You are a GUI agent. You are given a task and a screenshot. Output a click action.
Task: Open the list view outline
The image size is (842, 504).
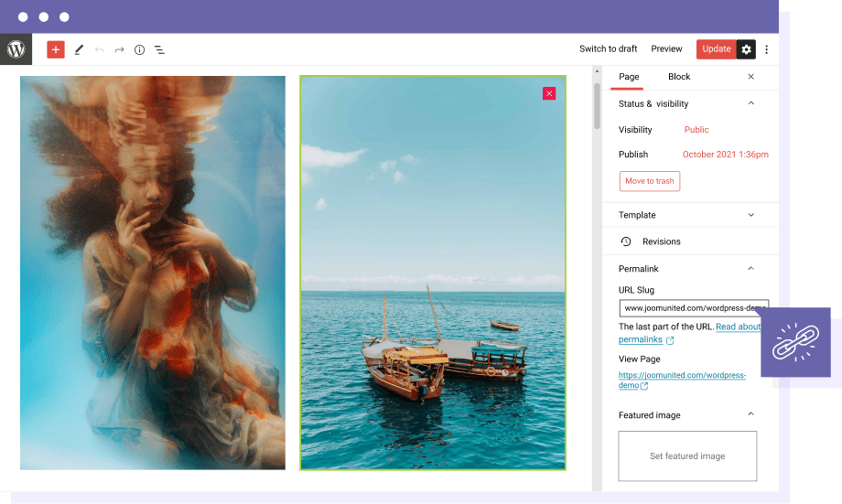tap(159, 49)
